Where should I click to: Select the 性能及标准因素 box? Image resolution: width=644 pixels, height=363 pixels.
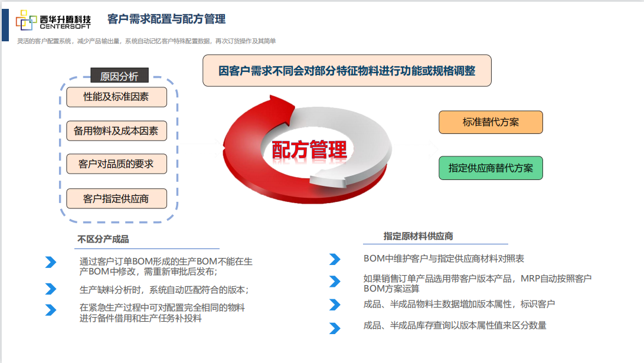pyautogui.click(x=116, y=97)
